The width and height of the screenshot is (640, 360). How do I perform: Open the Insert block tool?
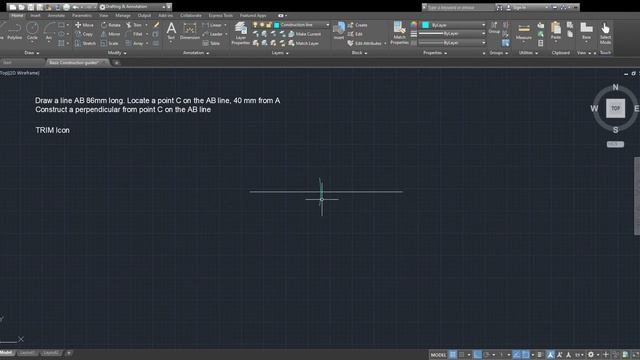(339, 31)
